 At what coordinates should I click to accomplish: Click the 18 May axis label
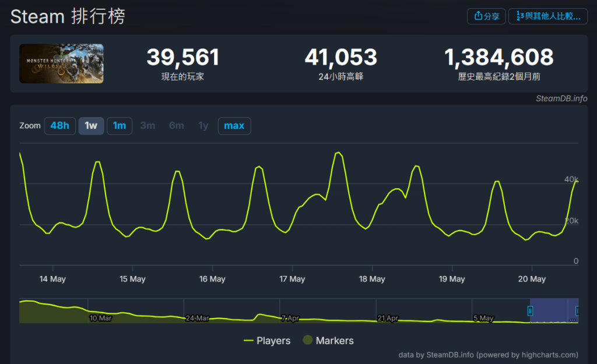(x=372, y=279)
